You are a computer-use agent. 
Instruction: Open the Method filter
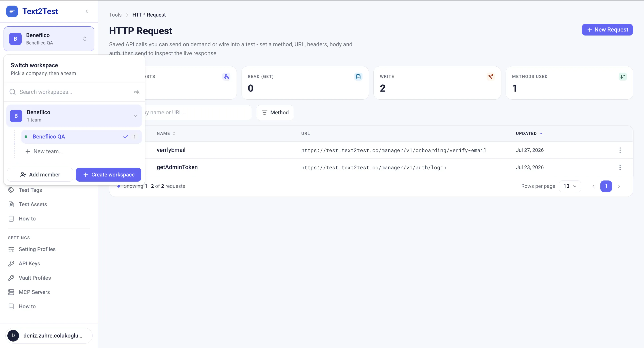point(275,113)
